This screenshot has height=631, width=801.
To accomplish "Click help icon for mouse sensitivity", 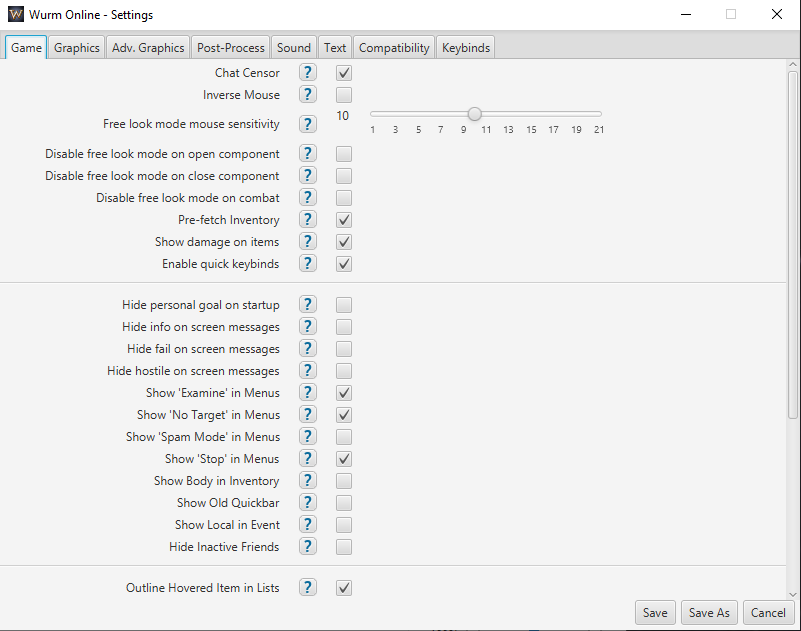I will [308, 124].
